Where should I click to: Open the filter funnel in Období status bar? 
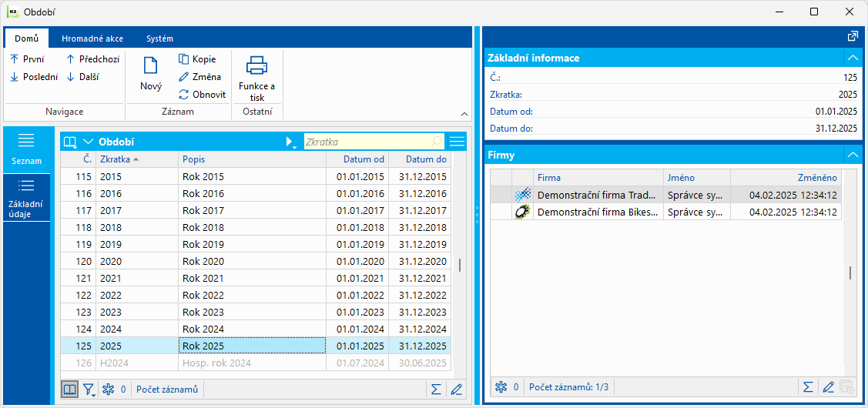coord(89,390)
